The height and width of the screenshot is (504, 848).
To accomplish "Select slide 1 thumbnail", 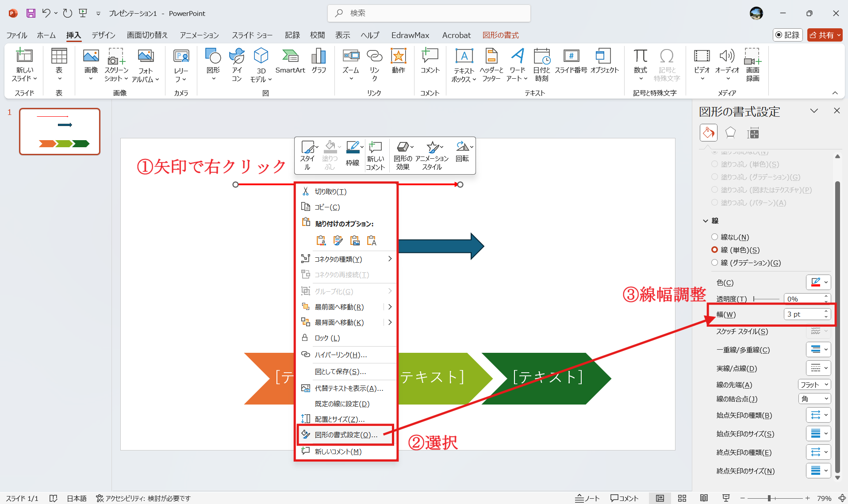I will coord(60,131).
